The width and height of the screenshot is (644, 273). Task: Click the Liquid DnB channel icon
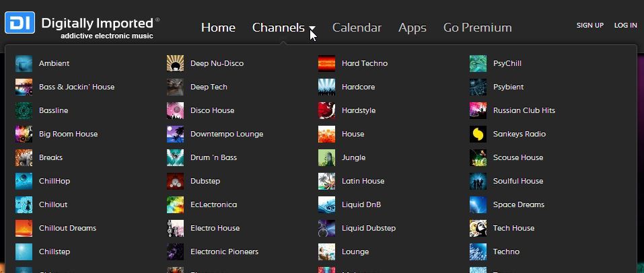[326, 205]
